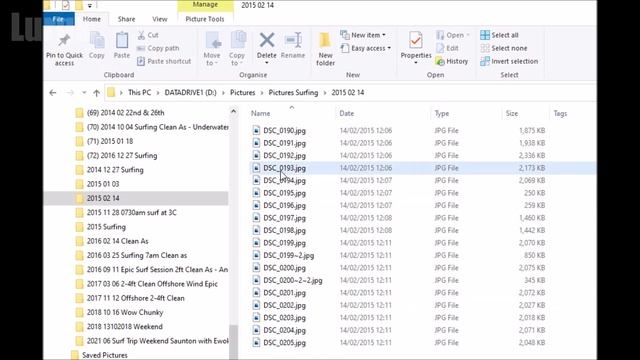Click the Move to button

point(212,49)
